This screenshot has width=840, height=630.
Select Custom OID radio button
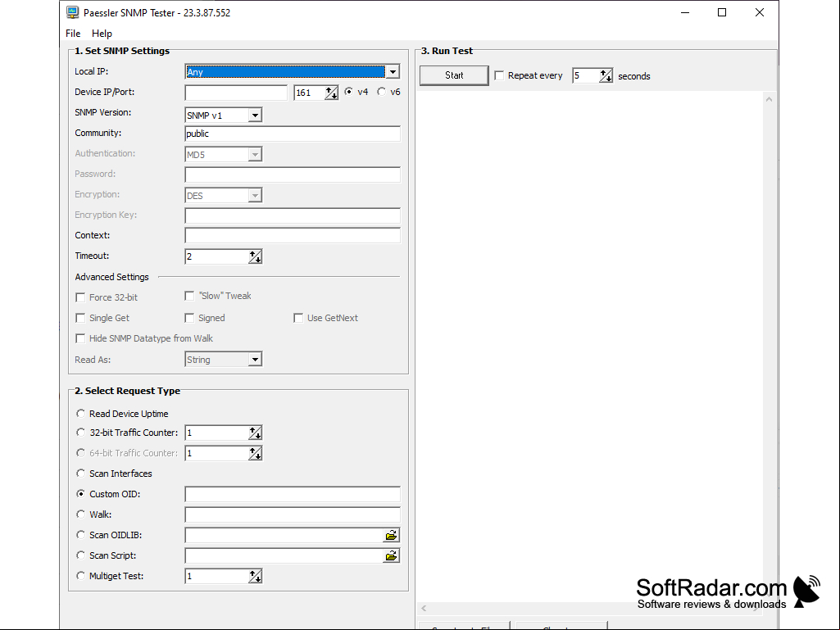tap(80, 493)
